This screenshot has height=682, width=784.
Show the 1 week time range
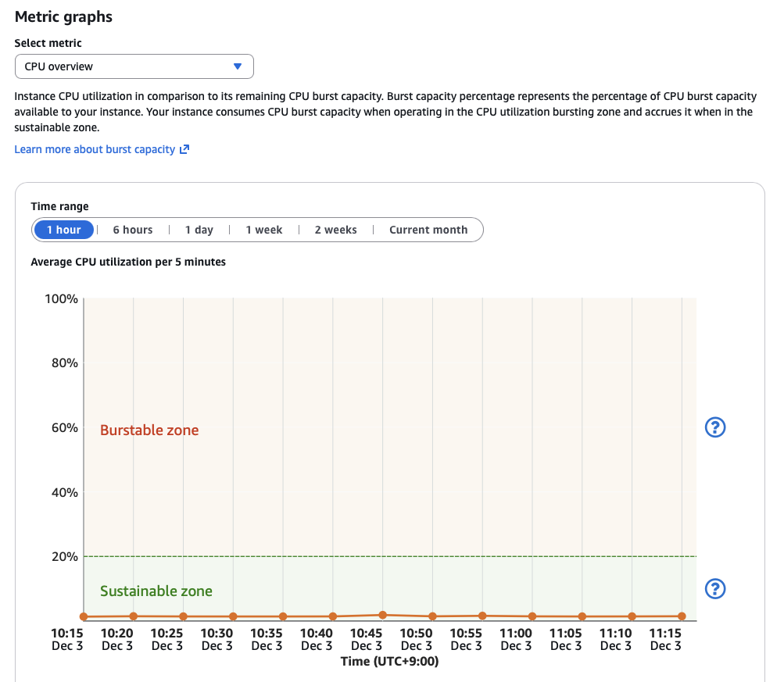click(x=263, y=230)
